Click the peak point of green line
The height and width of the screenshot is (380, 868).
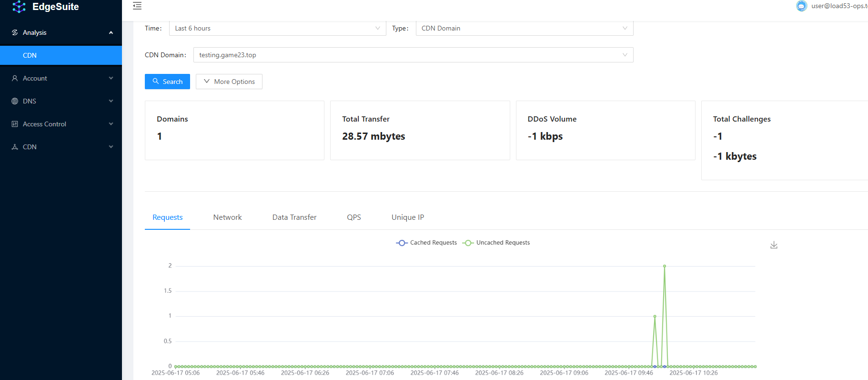[664, 266]
